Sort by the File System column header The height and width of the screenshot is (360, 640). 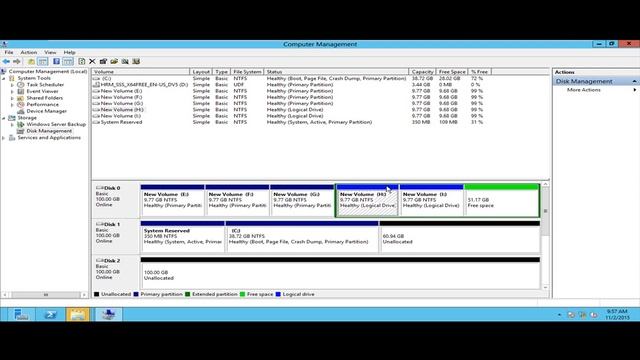point(247,71)
